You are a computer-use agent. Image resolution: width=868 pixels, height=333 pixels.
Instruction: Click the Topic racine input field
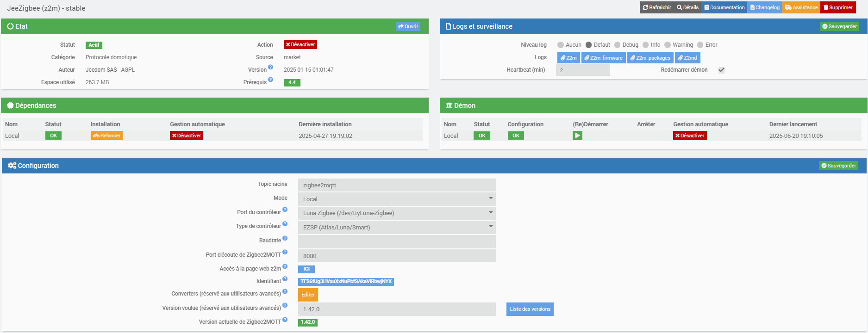pos(397,185)
